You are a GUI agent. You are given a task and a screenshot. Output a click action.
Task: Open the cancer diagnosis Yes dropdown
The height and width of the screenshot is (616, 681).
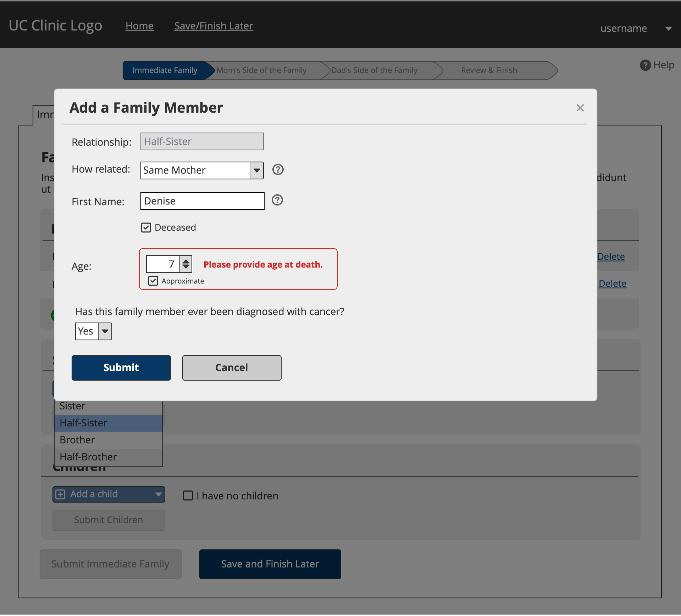tap(93, 331)
